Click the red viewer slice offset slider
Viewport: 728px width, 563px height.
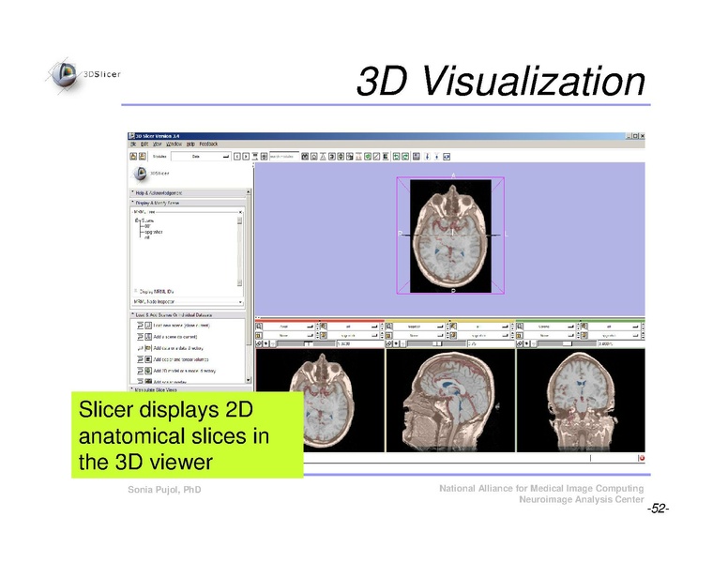point(306,343)
